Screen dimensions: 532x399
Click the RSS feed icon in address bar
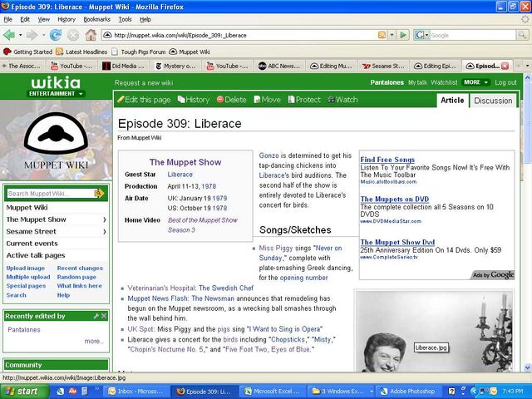click(x=382, y=35)
